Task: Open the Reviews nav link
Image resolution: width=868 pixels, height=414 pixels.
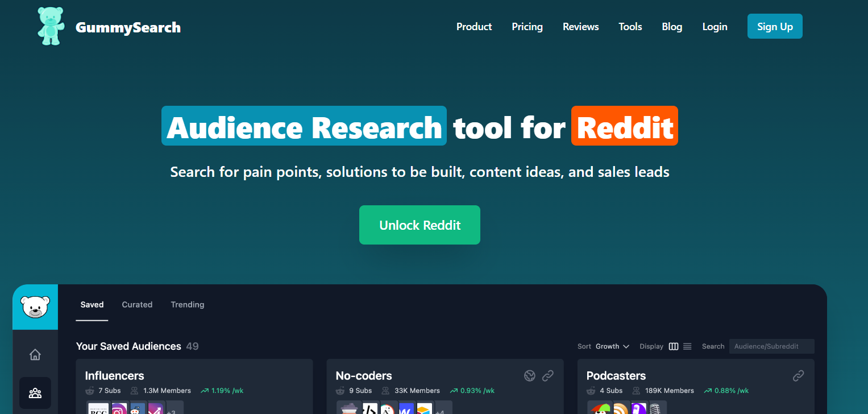Action: coord(580,27)
